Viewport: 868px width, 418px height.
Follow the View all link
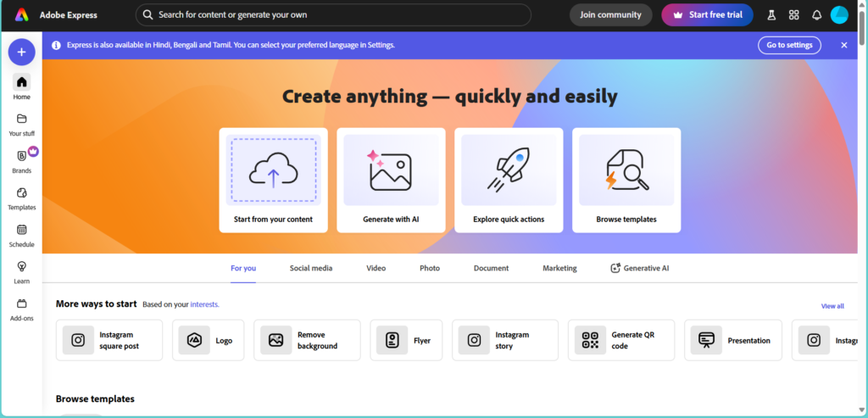(832, 306)
